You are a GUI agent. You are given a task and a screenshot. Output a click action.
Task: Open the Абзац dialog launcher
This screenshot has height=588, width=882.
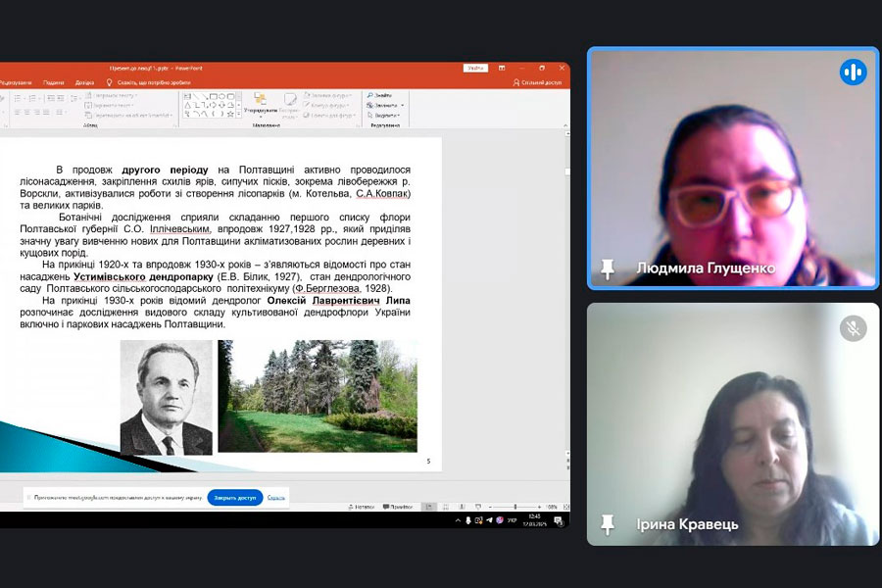[x=173, y=124]
